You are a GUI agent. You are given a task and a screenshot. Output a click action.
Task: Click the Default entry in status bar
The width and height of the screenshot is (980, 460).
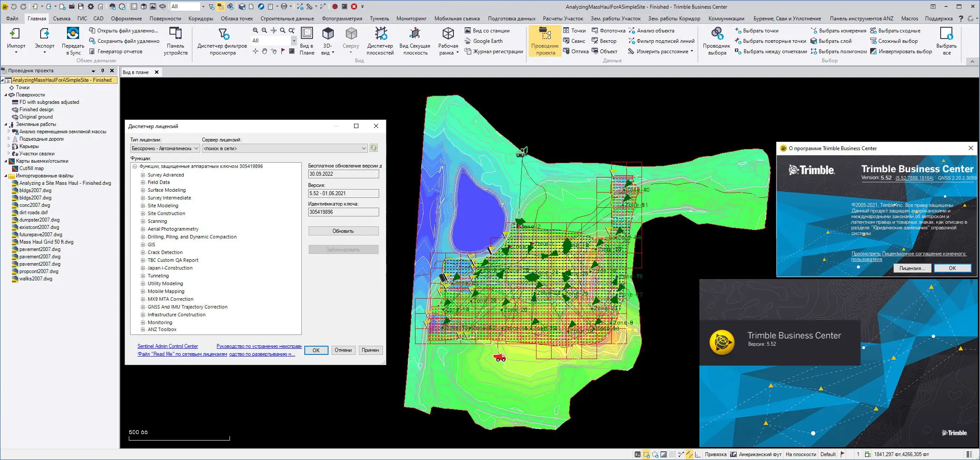click(x=828, y=454)
